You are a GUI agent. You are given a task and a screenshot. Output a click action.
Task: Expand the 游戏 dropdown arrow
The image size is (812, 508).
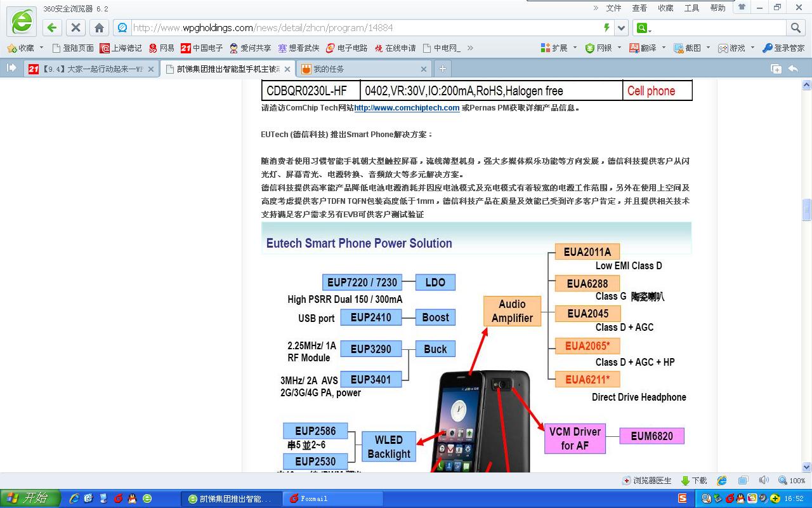752,48
